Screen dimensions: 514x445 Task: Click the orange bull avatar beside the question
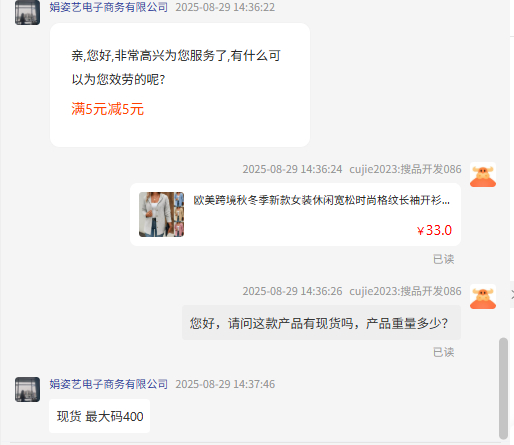click(483, 297)
